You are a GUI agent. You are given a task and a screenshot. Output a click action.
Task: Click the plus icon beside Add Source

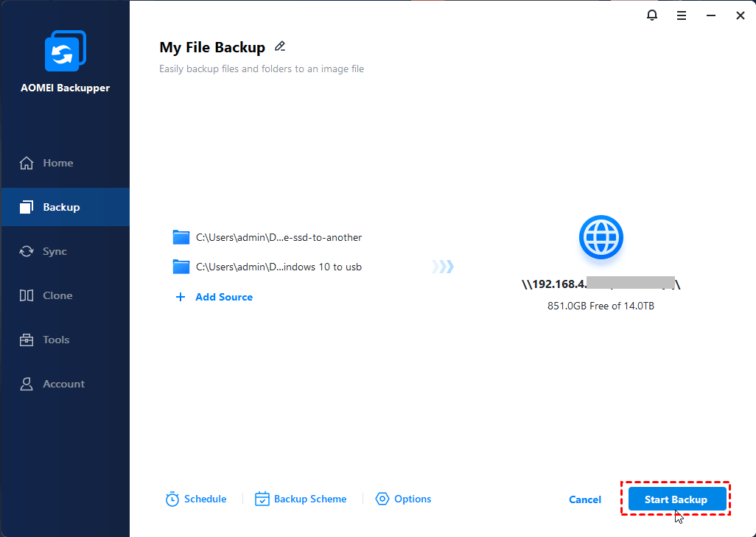(x=181, y=297)
